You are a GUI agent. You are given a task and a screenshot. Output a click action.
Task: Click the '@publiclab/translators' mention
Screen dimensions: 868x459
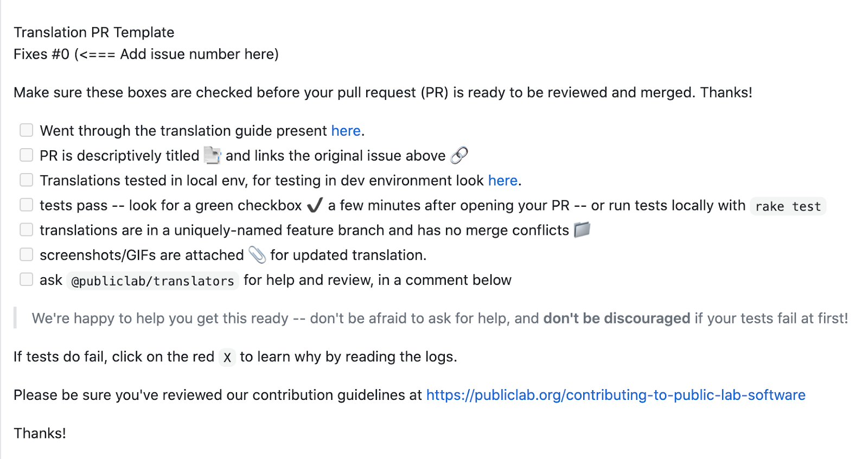[152, 280]
